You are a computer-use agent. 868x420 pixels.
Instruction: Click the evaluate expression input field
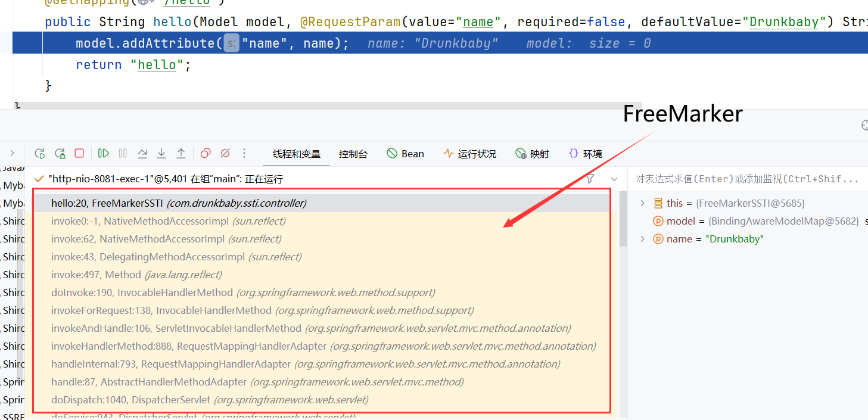tap(747, 179)
